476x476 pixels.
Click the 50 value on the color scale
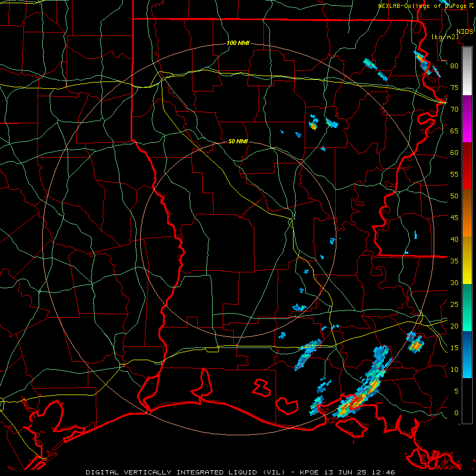point(454,196)
